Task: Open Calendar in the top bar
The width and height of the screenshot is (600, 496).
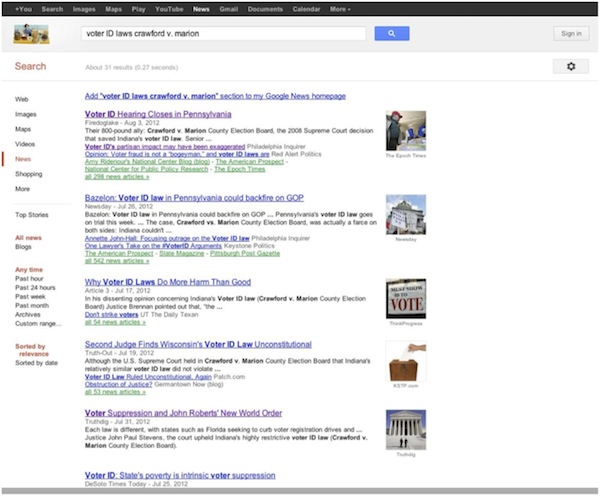Action: pyautogui.click(x=307, y=9)
